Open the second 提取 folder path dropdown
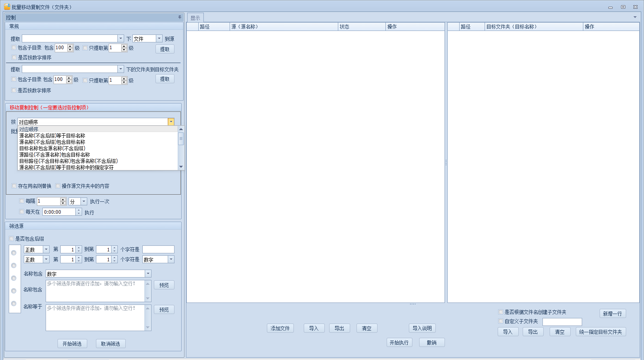 pyautogui.click(x=121, y=69)
